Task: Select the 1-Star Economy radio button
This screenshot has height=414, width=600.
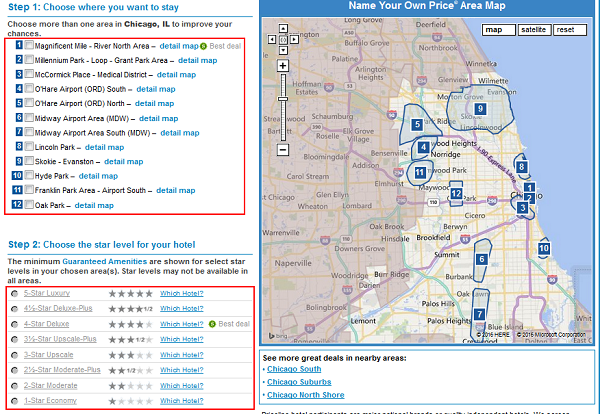Action: (x=15, y=401)
